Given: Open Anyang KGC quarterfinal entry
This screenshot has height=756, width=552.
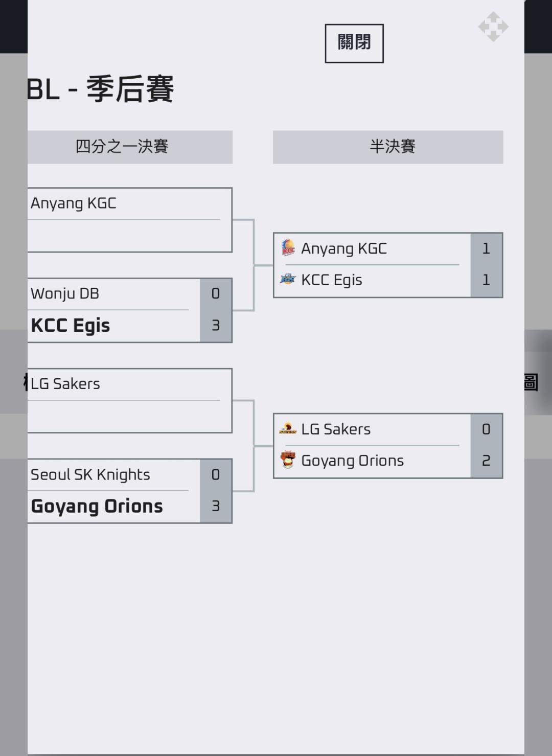Looking at the screenshot, I should click(74, 203).
